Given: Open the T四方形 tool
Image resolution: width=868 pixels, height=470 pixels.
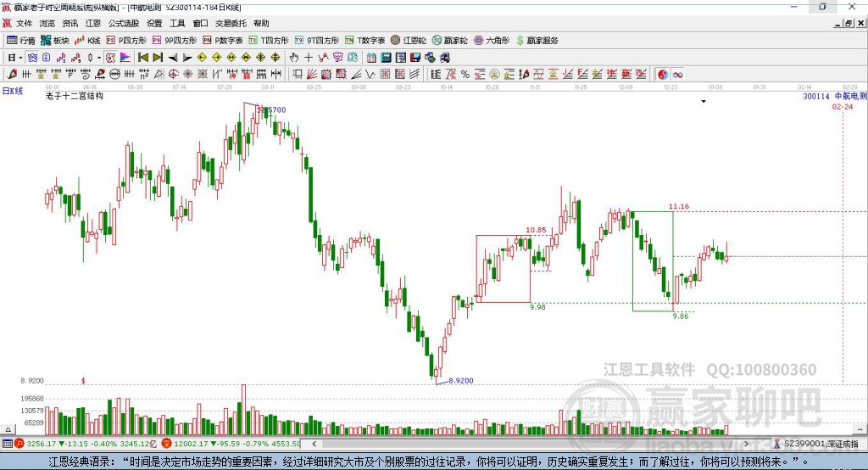Looking at the screenshot, I should pyautogui.click(x=269, y=41).
